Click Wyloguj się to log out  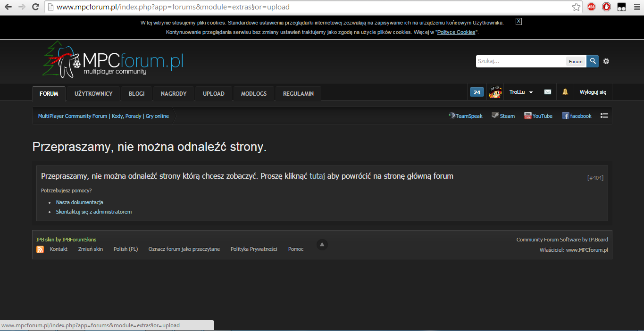593,92
